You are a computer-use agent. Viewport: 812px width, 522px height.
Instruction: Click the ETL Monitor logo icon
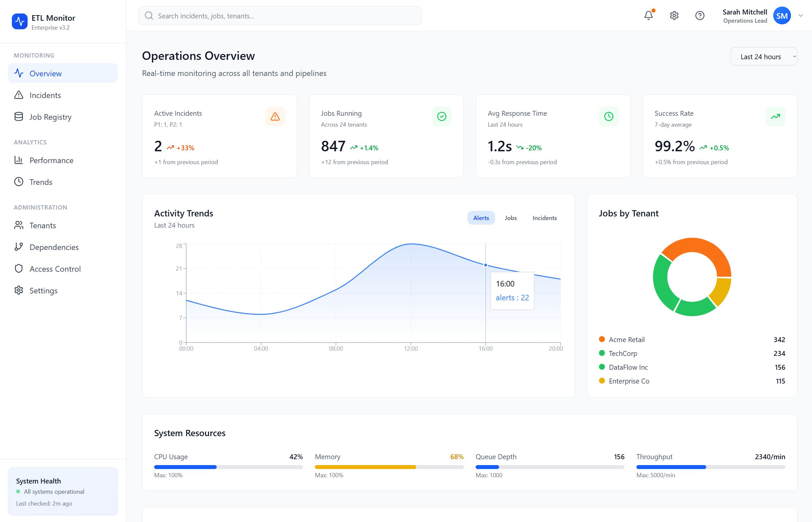point(19,22)
